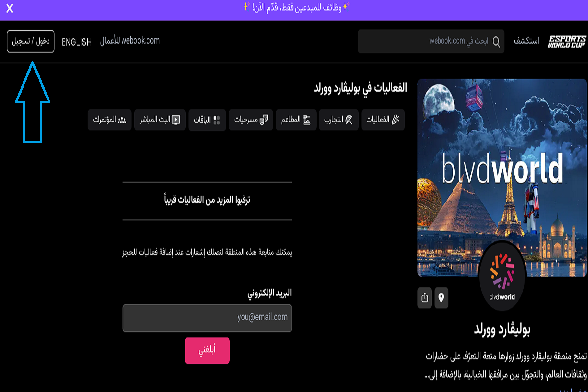
Task: Toggle the الفعاليات filter off
Action: pyautogui.click(x=383, y=120)
